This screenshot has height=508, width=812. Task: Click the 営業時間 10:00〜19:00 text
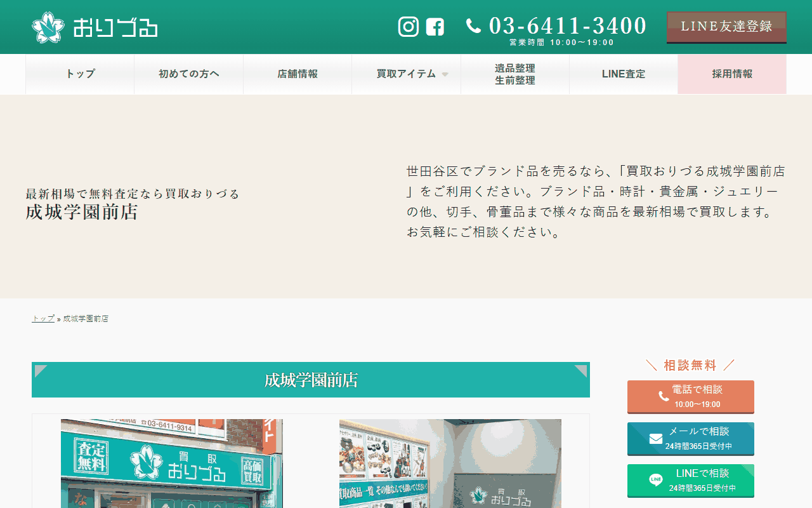(561, 43)
